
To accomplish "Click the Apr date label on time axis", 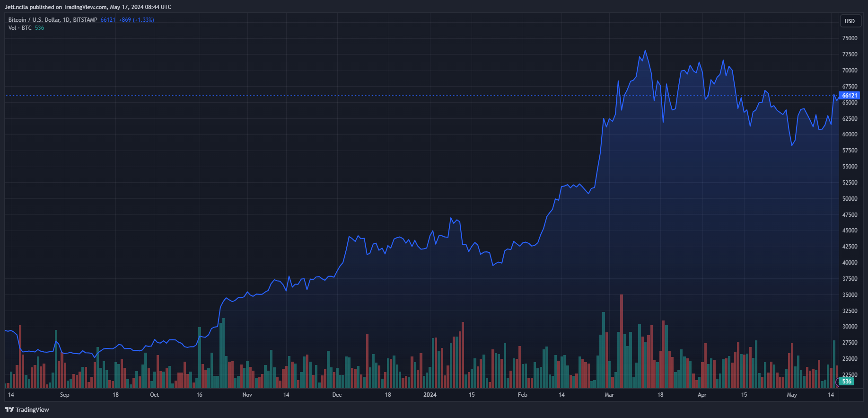I will click(x=702, y=395).
